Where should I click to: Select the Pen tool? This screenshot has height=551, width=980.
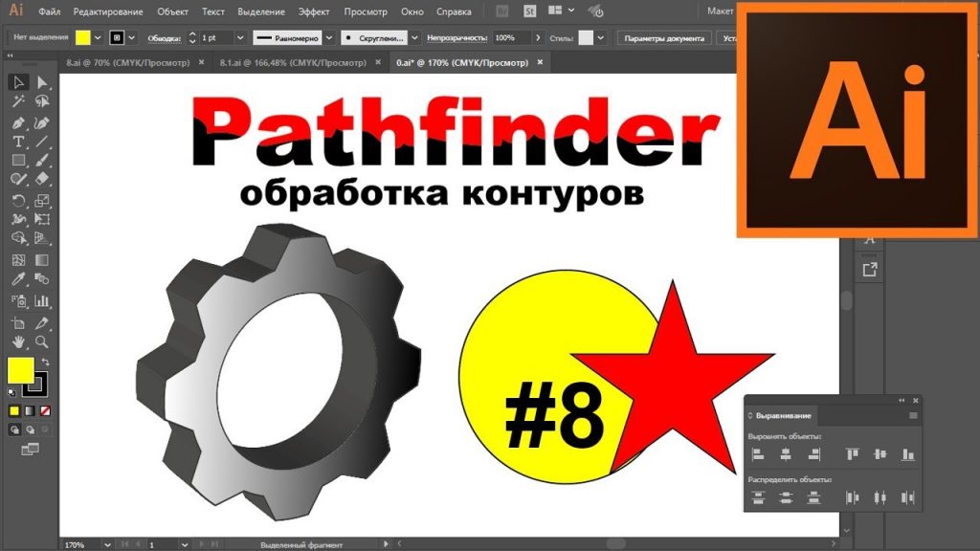(x=18, y=123)
